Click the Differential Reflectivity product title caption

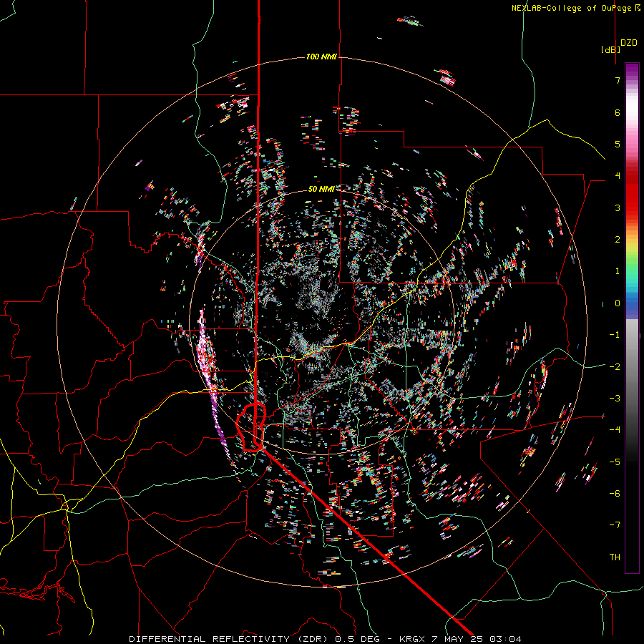(326, 639)
